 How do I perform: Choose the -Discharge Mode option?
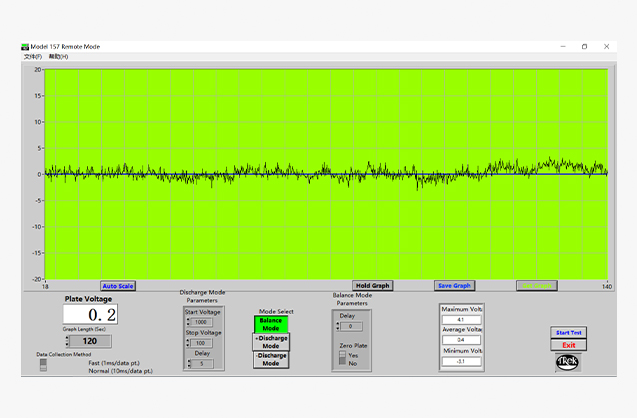pyautogui.click(x=271, y=359)
